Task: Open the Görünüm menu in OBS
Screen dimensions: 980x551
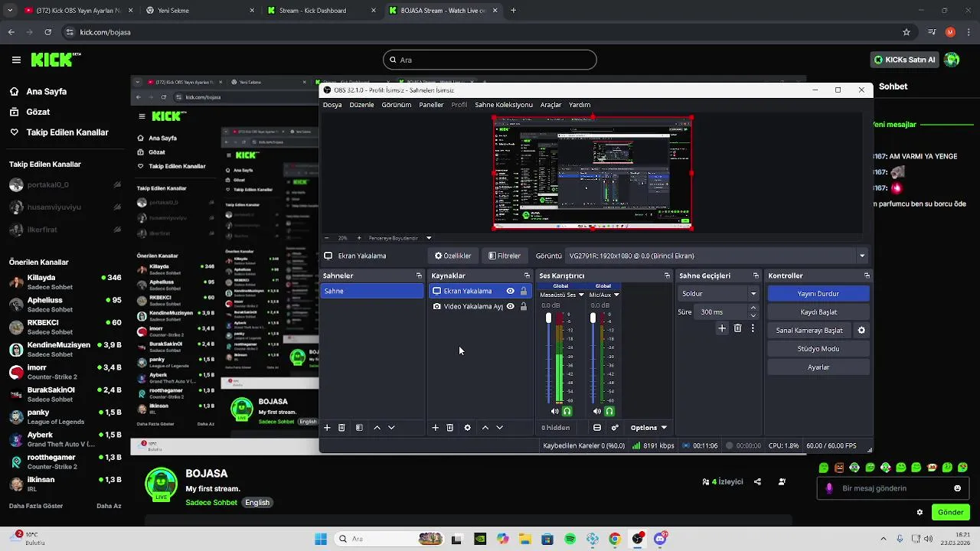Action: tap(397, 105)
